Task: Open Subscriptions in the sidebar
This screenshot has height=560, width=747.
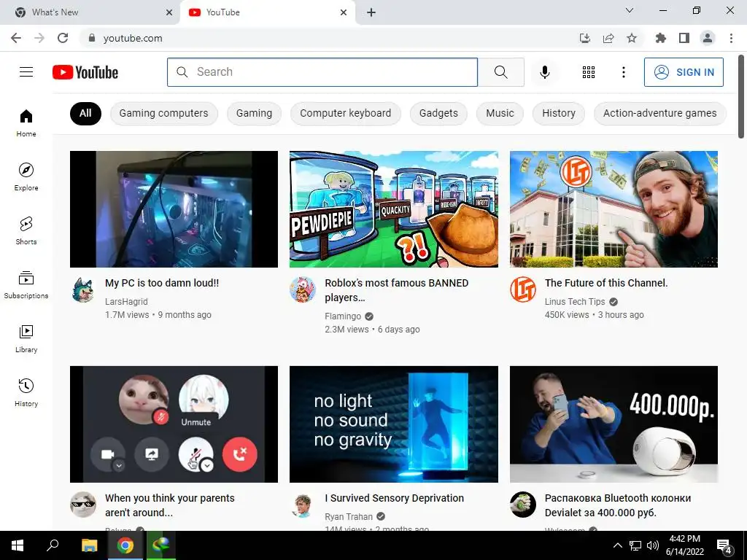Action: pos(26,284)
